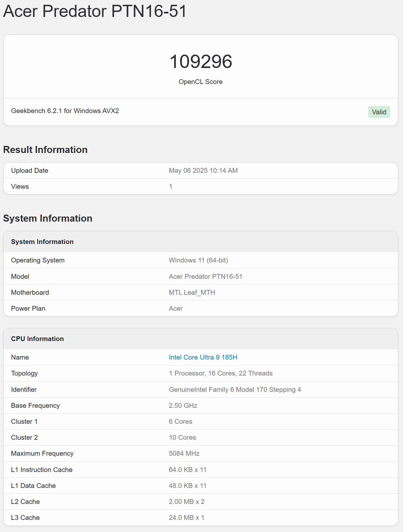Select the Cluster 1 value 6 Cores

pyautogui.click(x=180, y=422)
